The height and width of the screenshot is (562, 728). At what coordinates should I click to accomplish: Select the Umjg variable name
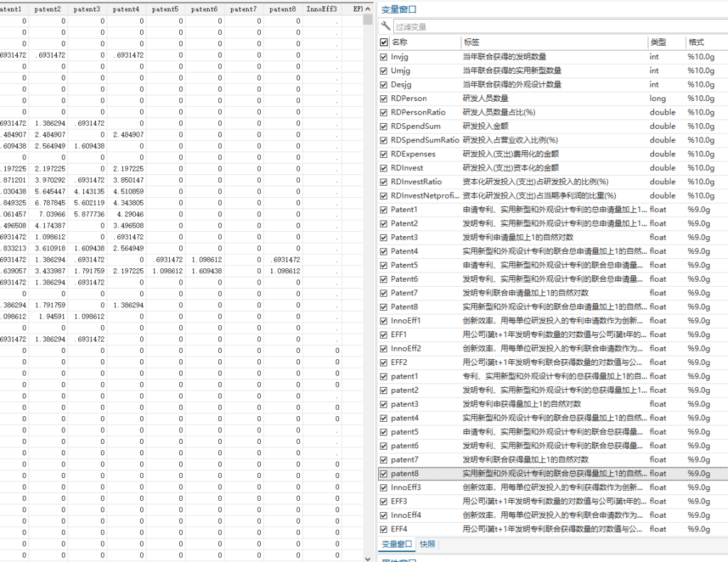pyautogui.click(x=400, y=70)
